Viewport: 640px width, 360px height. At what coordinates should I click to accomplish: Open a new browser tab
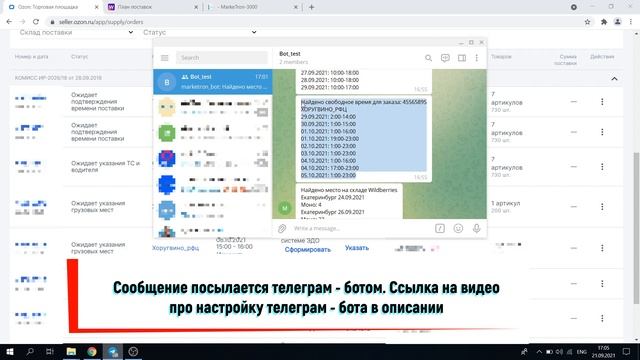(x=311, y=7)
